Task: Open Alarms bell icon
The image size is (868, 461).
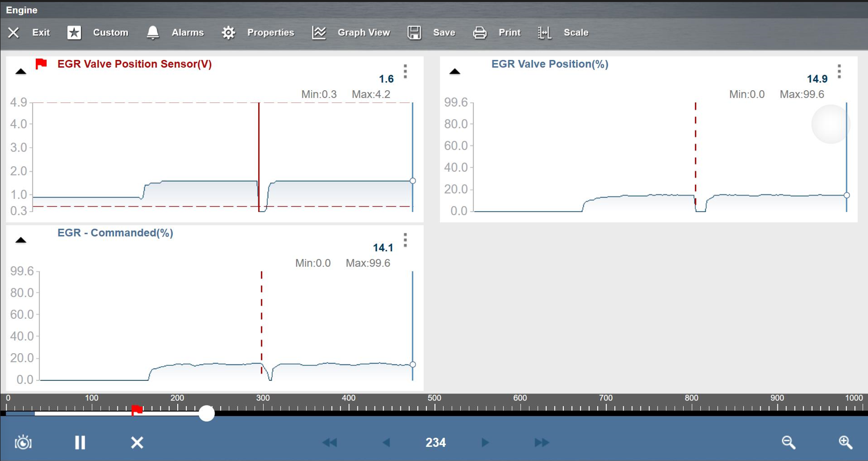Action: 153,33
